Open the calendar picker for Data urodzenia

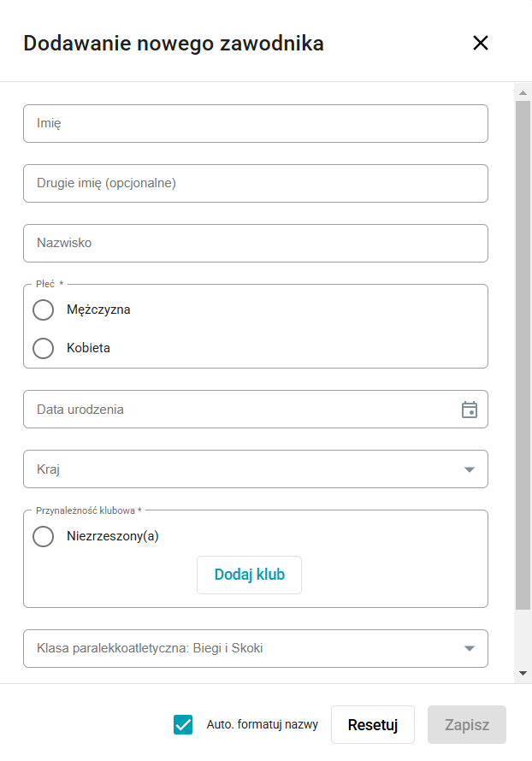469,410
